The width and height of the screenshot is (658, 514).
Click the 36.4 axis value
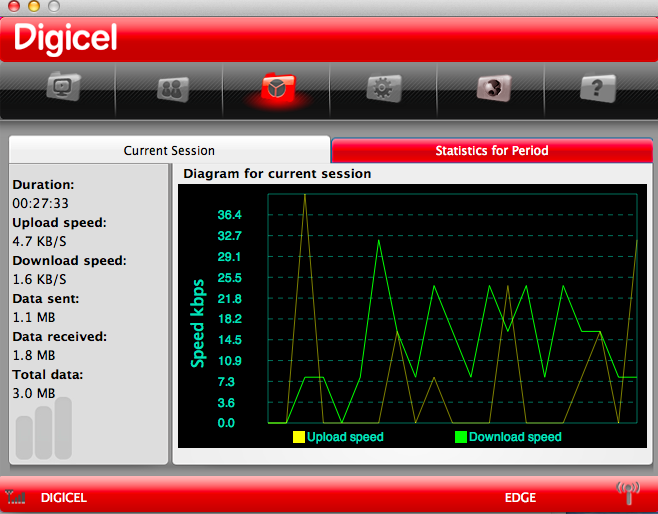(x=230, y=215)
